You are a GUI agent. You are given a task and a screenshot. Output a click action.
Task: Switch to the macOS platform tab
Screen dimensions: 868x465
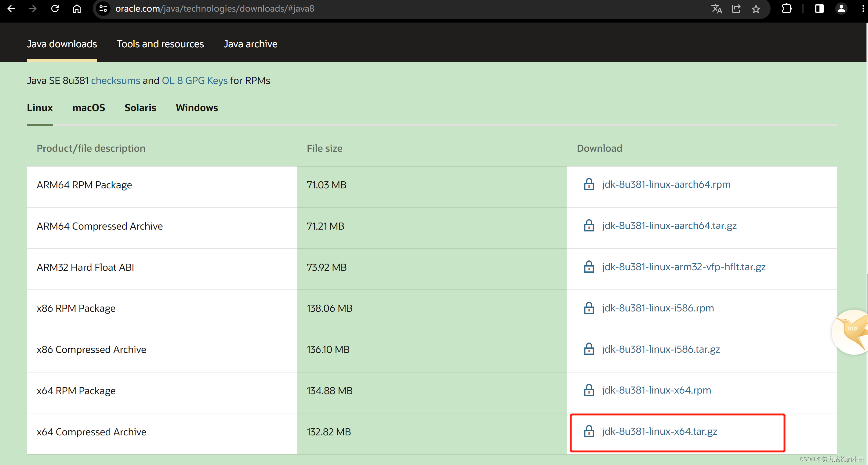pyautogui.click(x=89, y=108)
